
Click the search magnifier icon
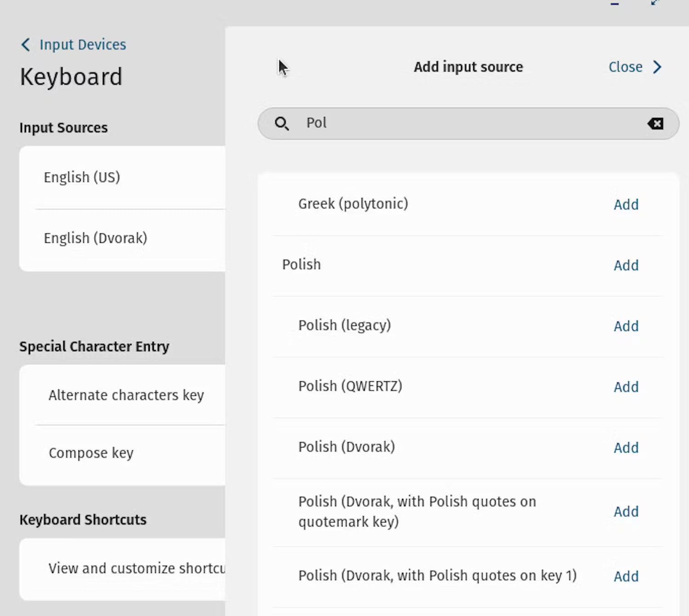tap(282, 123)
